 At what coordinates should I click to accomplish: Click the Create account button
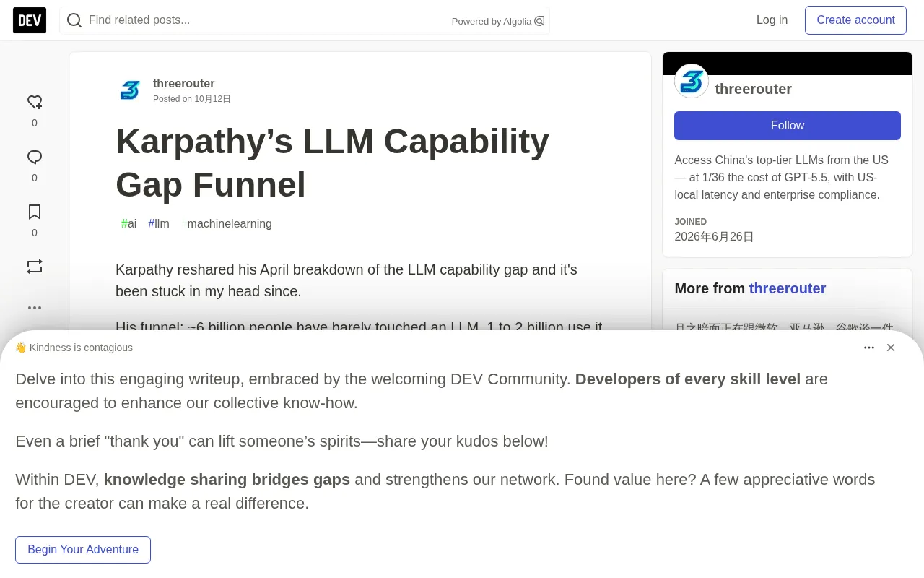(x=855, y=20)
